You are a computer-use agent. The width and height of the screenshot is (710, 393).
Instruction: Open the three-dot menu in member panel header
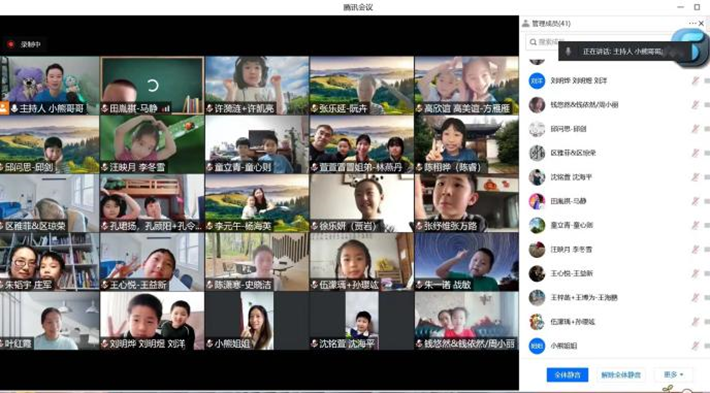[x=692, y=23]
